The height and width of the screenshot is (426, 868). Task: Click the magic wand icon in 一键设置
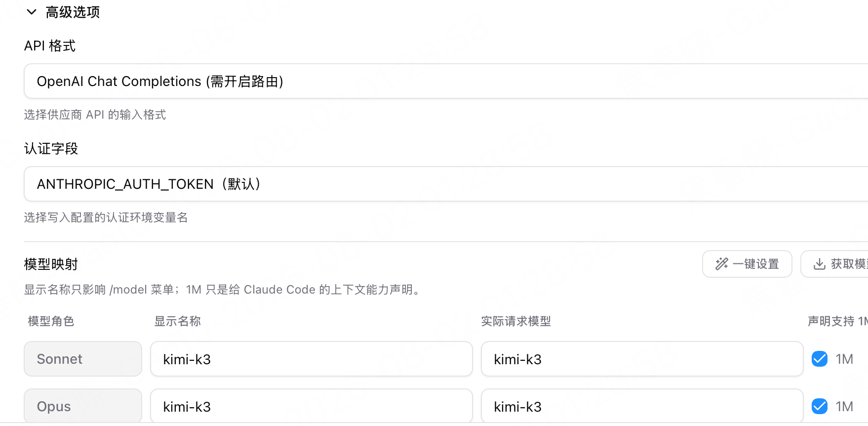pos(722,264)
